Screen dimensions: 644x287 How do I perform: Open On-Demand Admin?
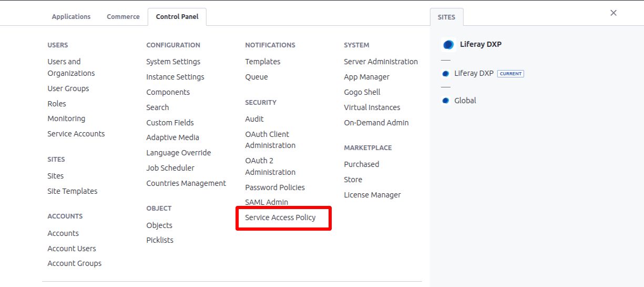coord(376,123)
